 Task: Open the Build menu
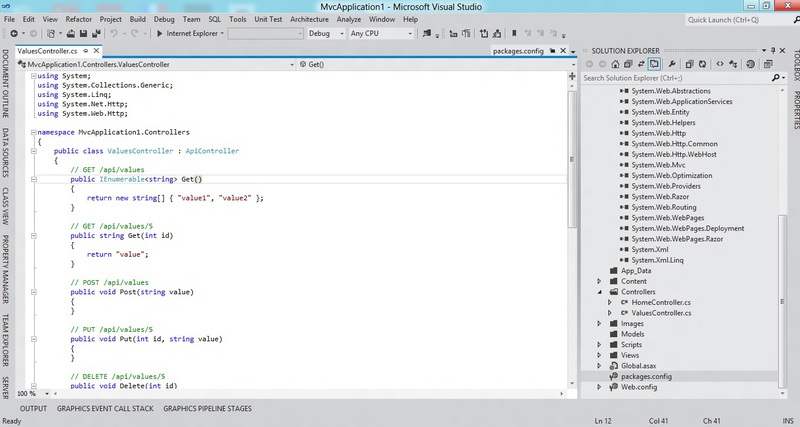(138, 19)
